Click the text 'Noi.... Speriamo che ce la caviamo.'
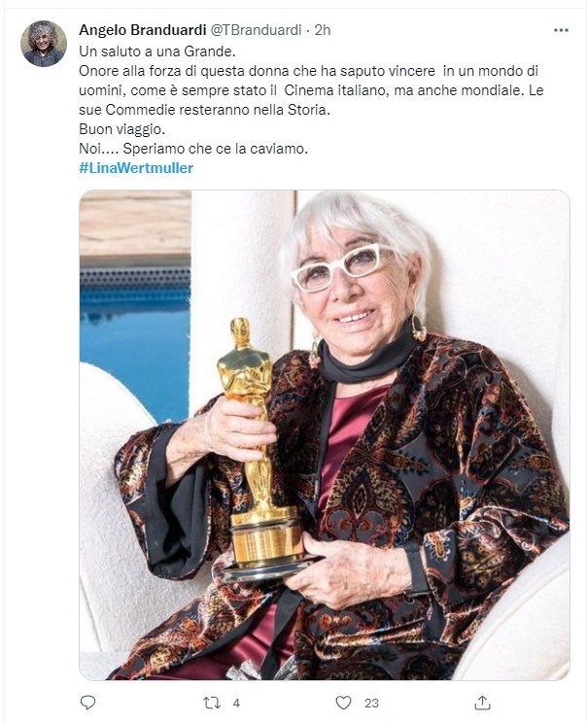The height and width of the screenshot is (723, 588). pos(193,149)
